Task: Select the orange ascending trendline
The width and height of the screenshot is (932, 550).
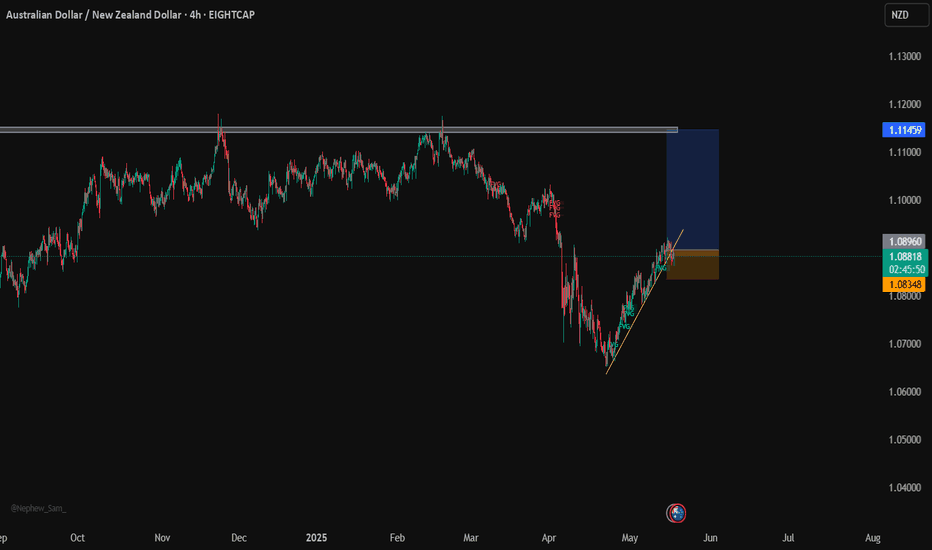Action: 644,302
